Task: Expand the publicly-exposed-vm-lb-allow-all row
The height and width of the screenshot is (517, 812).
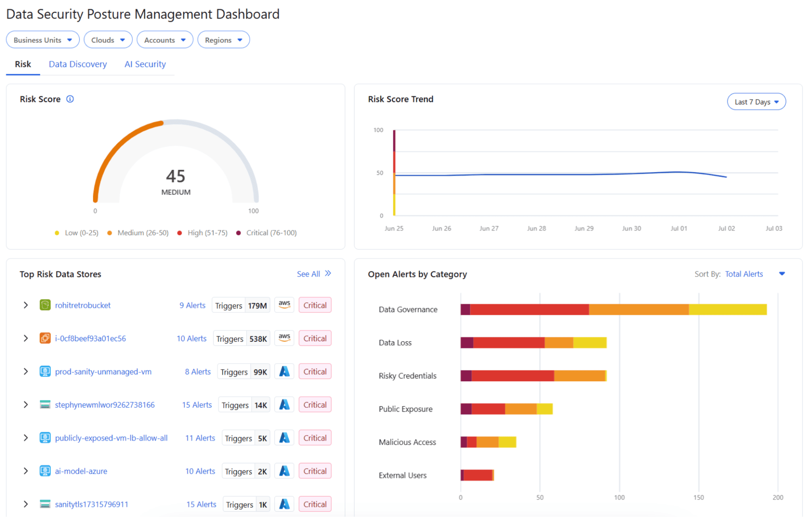Action: pyautogui.click(x=26, y=438)
